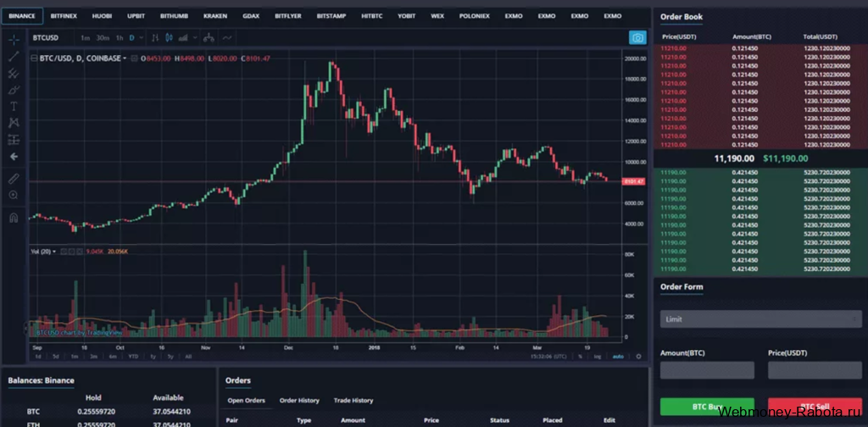Viewport: 868px width, 427px height.
Task: Set chart range to All
Action: tap(188, 357)
